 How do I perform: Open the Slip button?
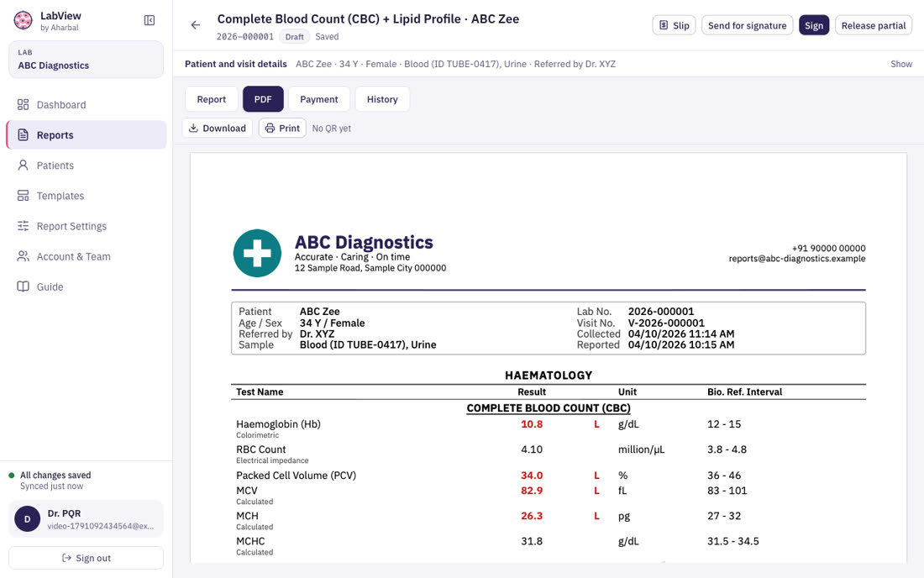[675, 25]
